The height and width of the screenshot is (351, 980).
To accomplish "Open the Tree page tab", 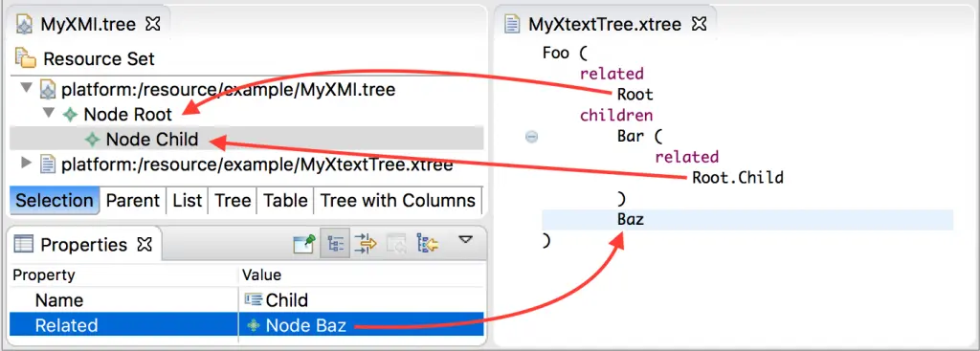I will click(233, 201).
